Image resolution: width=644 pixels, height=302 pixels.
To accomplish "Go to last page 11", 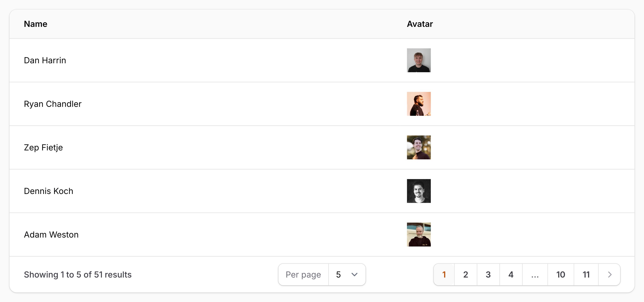I will (x=586, y=275).
